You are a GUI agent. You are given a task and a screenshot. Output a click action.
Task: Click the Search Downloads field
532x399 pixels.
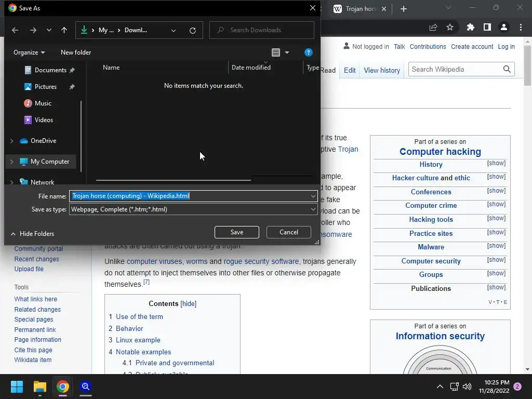[x=262, y=30]
